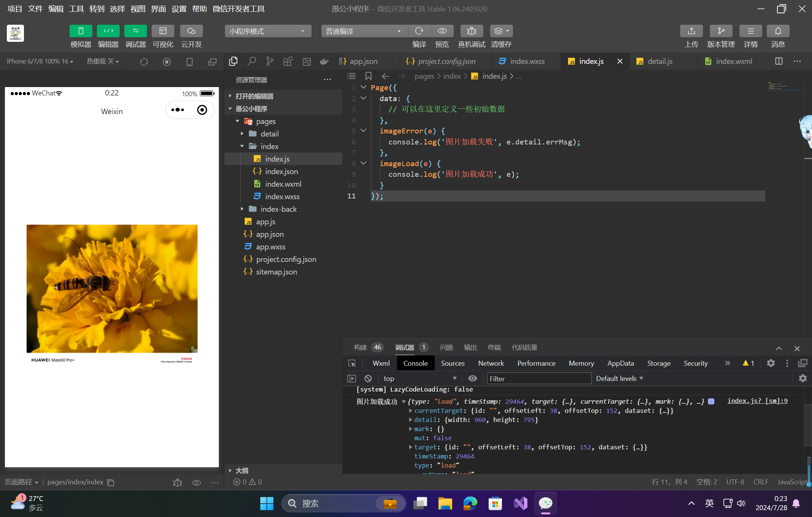This screenshot has height=517, width=812.
Task: Open DevTools settings gear icon
Action: click(771, 363)
